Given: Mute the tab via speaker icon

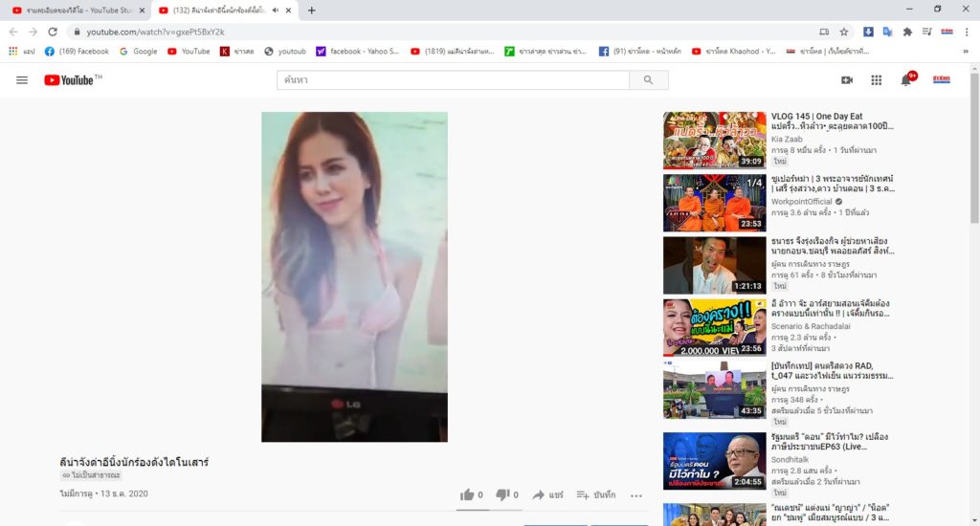Looking at the screenshot, I should [276, 10].
